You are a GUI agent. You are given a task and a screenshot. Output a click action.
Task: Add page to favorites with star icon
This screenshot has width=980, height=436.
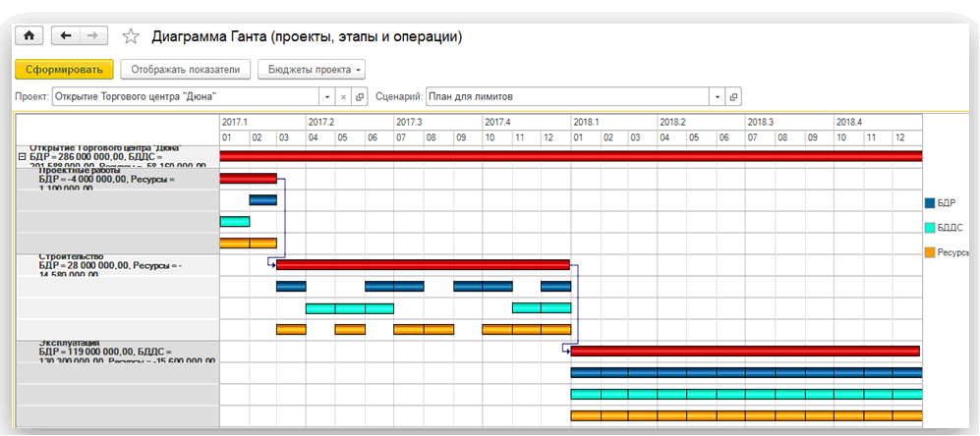[130, 37]
